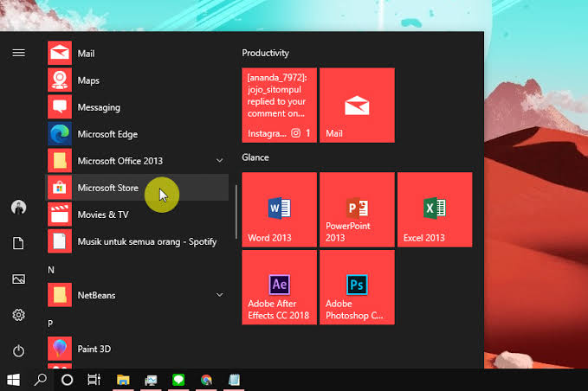Open Pictures from Start sidebar

click(x=19, y=279)
